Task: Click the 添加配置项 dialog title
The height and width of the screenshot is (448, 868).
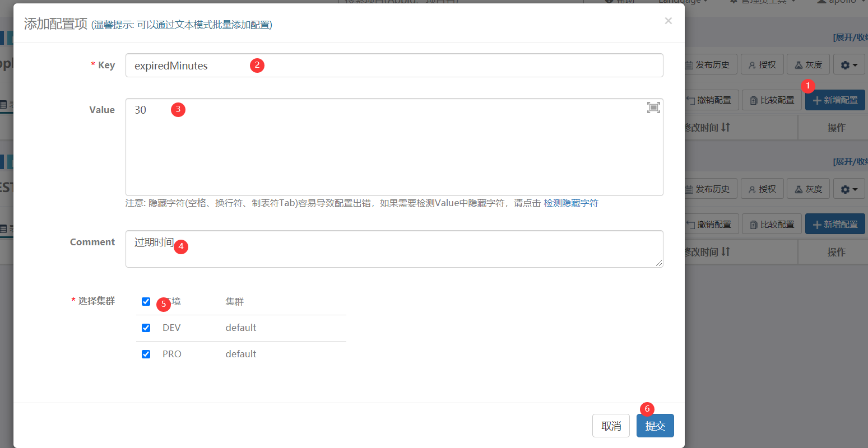Action: coord(56,24)
